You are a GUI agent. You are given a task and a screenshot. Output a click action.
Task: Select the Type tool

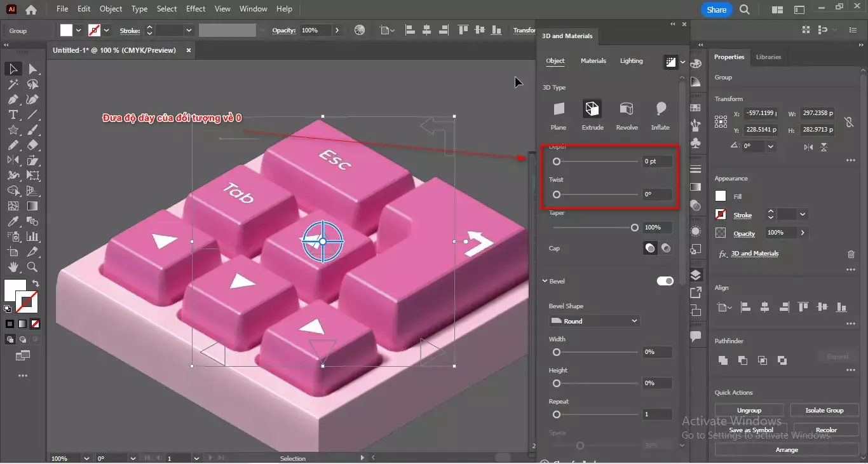[x=13, y=114]
